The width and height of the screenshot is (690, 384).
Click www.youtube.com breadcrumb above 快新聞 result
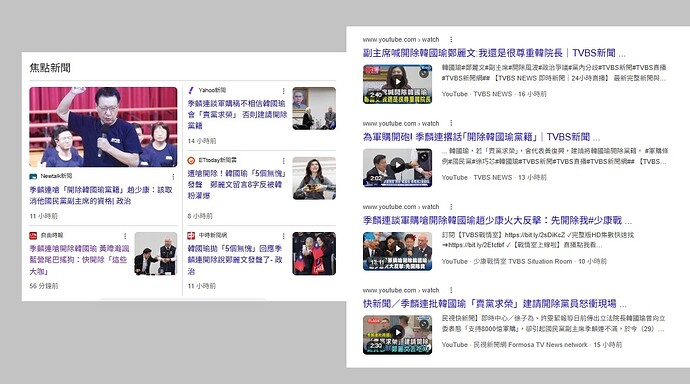click(401, 290)
